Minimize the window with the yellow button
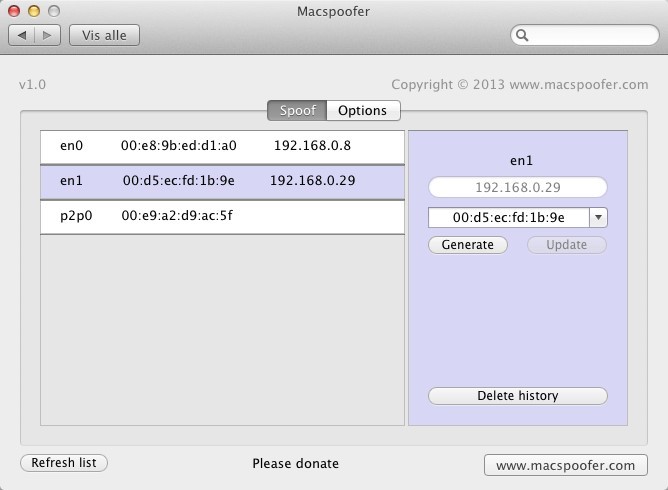668x490 pixels. click(34, 11)
